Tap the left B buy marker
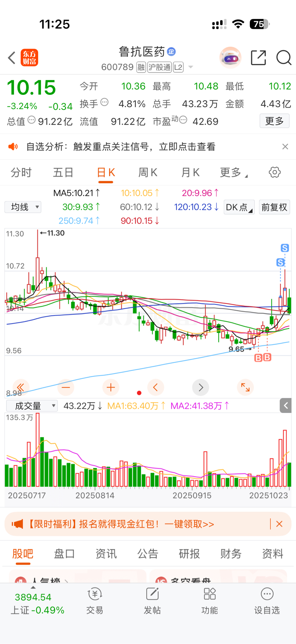Viewport: 296px width, 644px height. pos(258,358)
